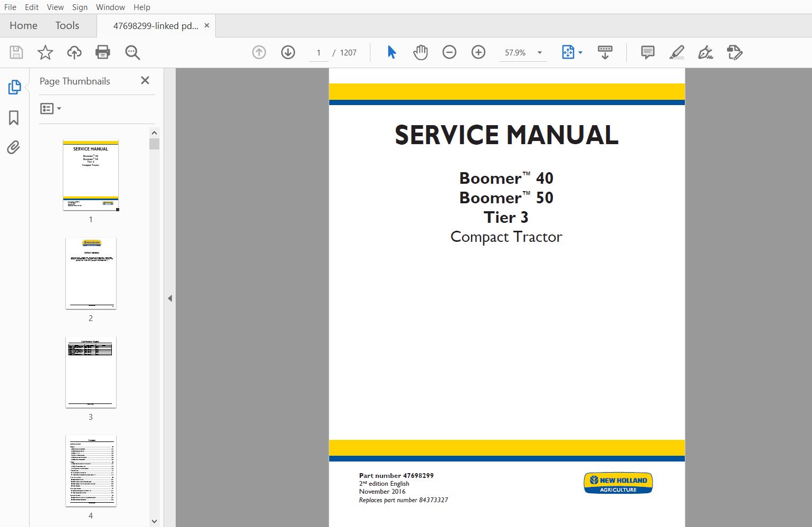Open the Help menu
This screenshot has width=812, height=527.
coord(142,7)
